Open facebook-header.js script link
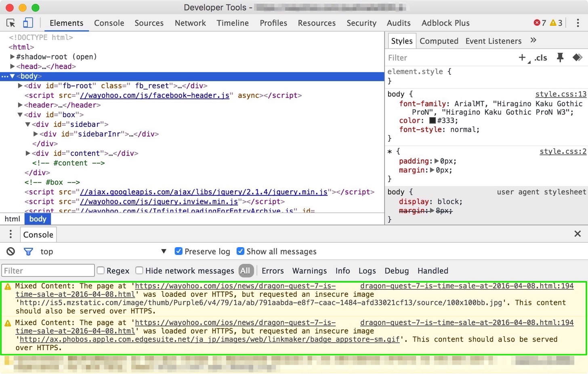 click(155, 95)
